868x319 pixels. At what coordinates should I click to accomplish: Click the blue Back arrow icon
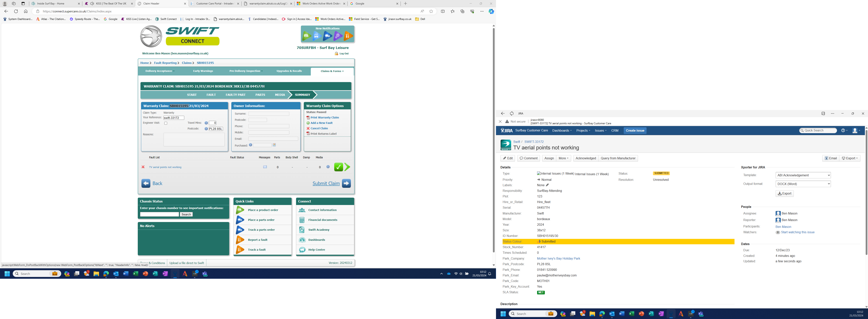(x=146, y=183)
